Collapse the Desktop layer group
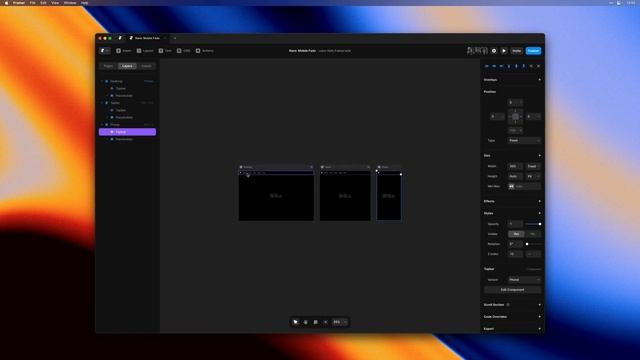 102,81
